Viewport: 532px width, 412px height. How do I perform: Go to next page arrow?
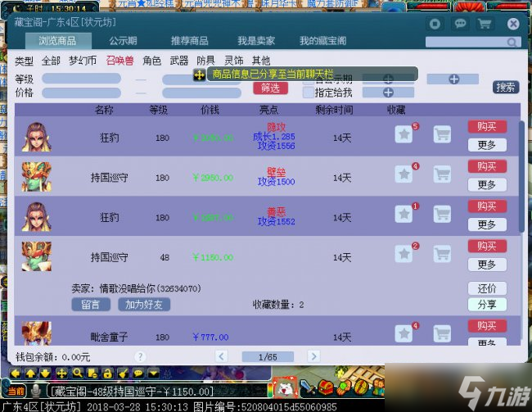tap(313, 356)
